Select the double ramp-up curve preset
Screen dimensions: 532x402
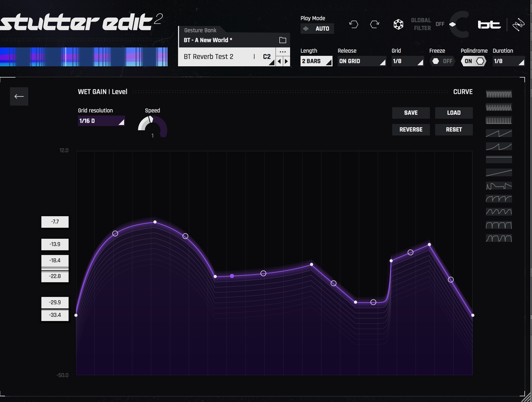499,133
